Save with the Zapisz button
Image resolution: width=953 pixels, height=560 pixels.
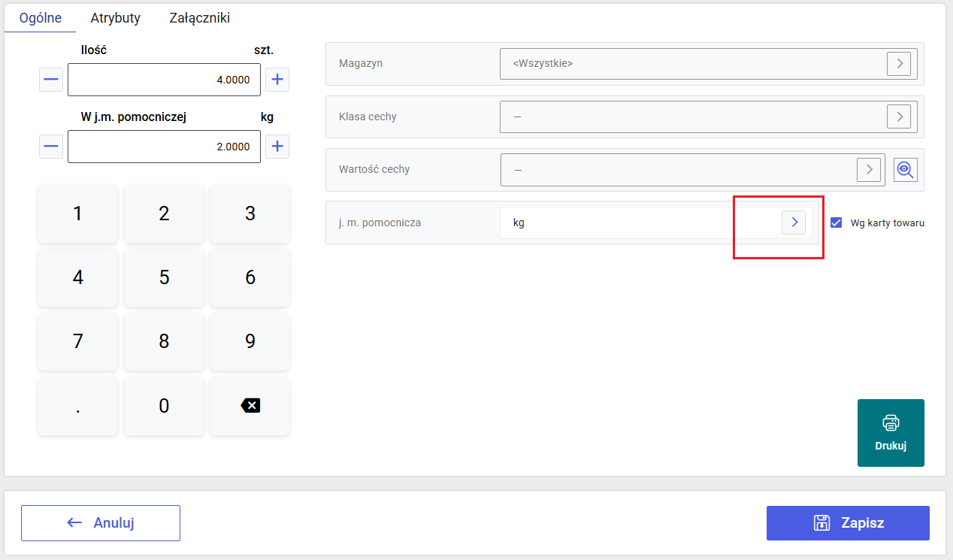848,523
